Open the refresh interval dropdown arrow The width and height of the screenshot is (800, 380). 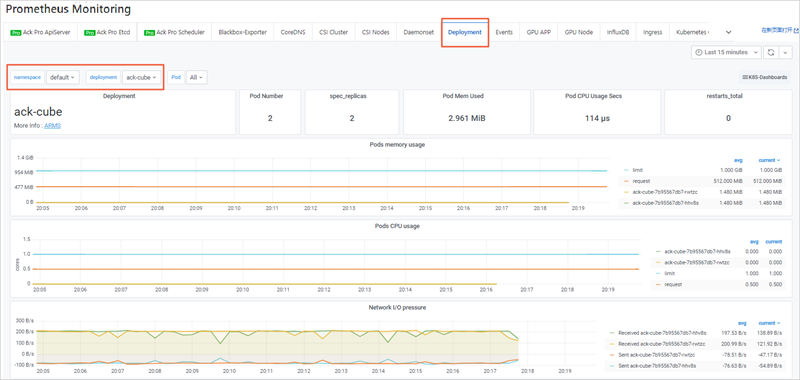coord(785,52)
